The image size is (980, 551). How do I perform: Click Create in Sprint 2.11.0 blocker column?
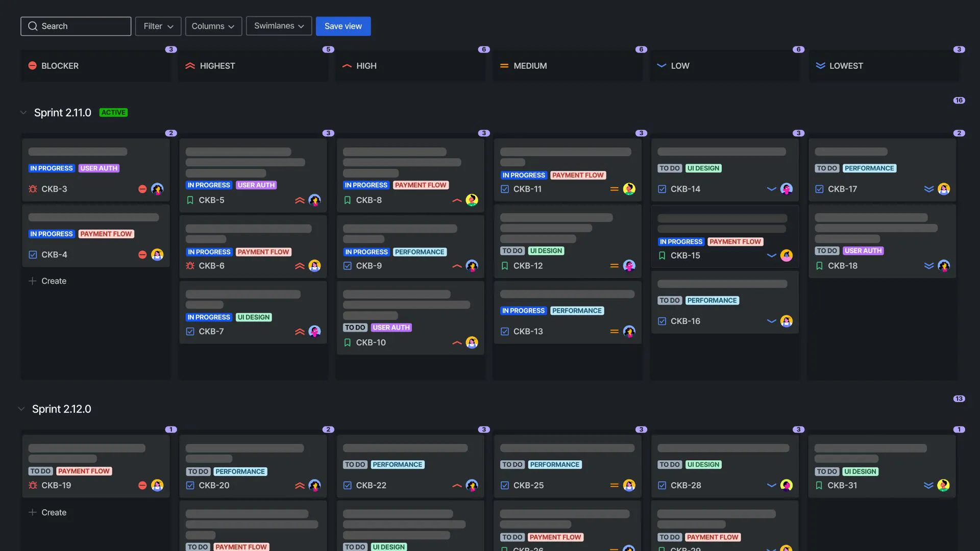point(47,281)
